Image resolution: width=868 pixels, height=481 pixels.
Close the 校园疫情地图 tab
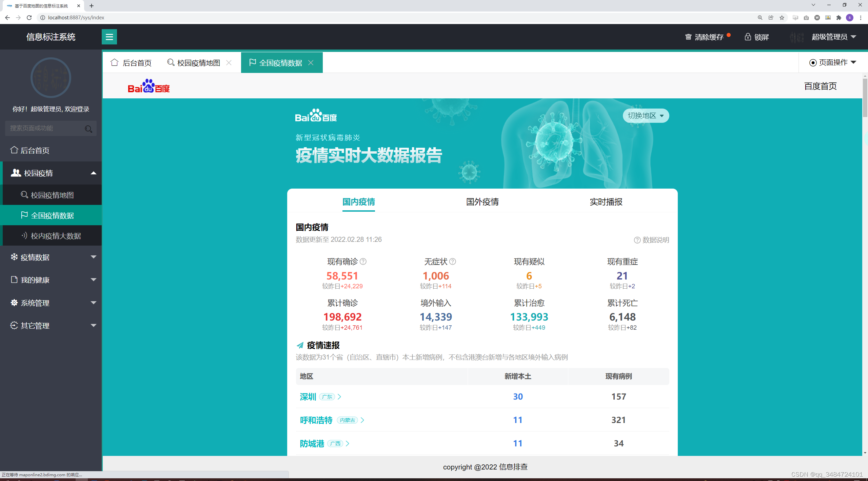(x=229, y=63)
